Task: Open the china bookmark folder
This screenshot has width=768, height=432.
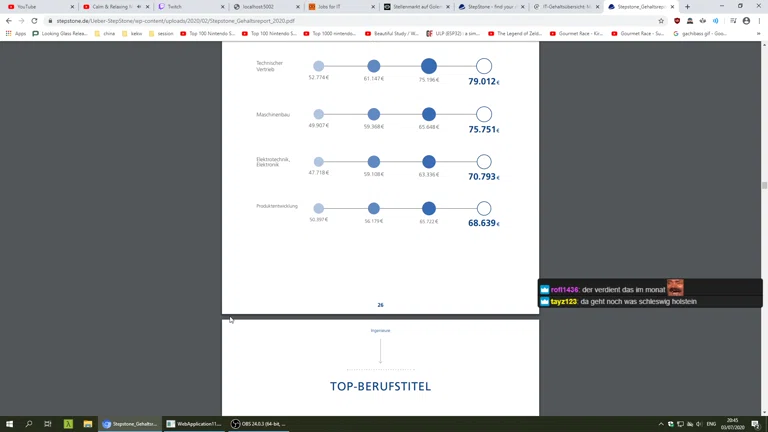Action: click(x=104, y=34)
